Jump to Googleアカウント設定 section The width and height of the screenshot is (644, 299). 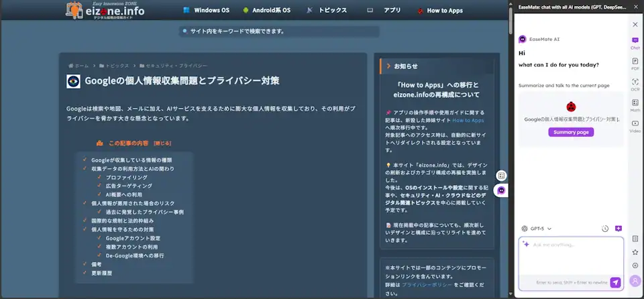(x=133, y=238)
